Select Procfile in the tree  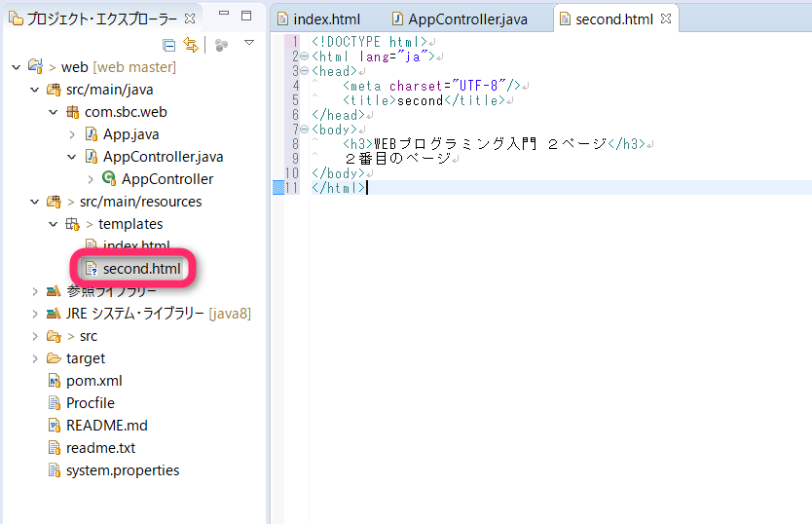(91, 403)
